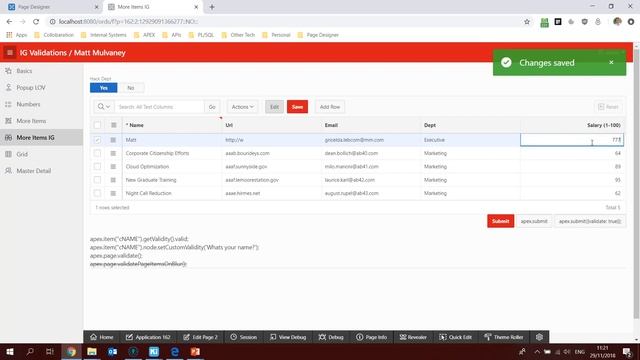The width and height of the screenshot is (640, 360).
Task: Open a new browser tab
Action: click(212, 7)
